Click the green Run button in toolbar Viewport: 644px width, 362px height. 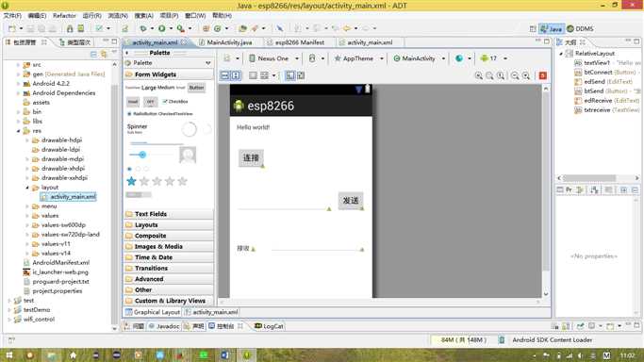click(162, 28)
